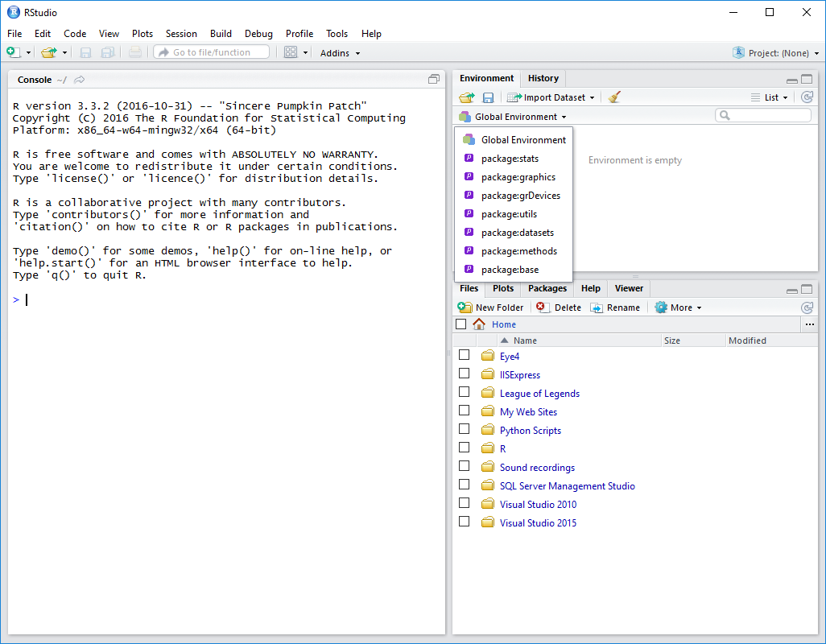The image size is (826, 644).
Task: Switch to the Packages tab
Action: coord(547,288)
